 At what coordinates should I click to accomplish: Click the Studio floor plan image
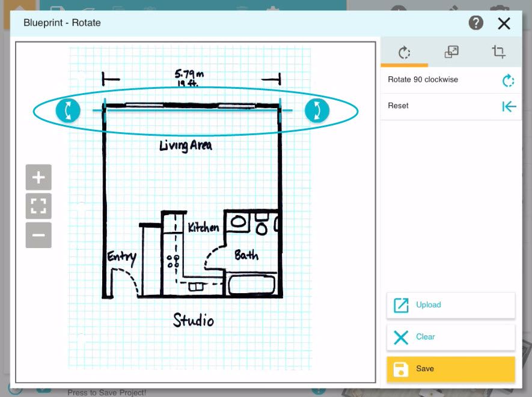(190, 207)
